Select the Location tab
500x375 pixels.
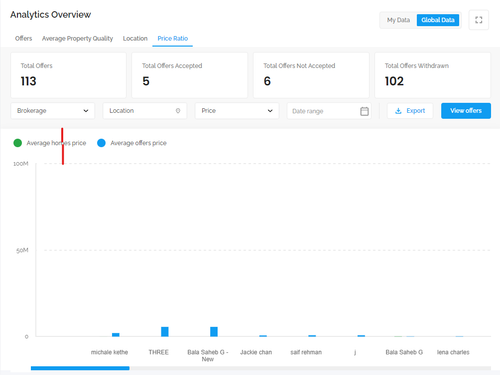click(135, 38)
